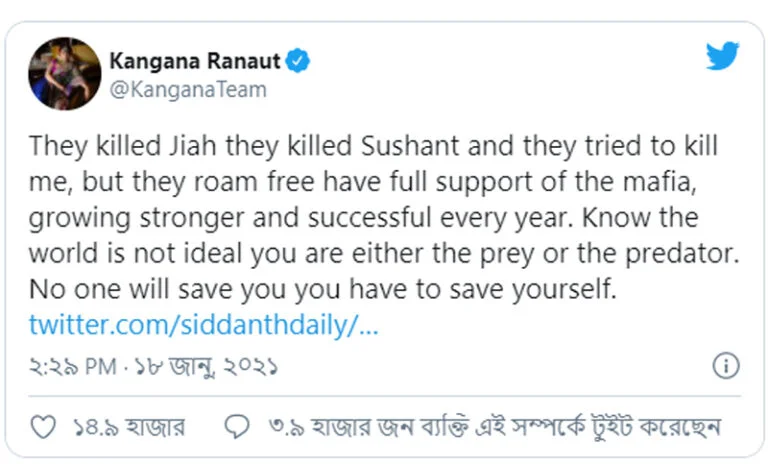Open Kangana Ranaut's profile picture
This screenshot has width=768, height=464.
click(65, 73)
